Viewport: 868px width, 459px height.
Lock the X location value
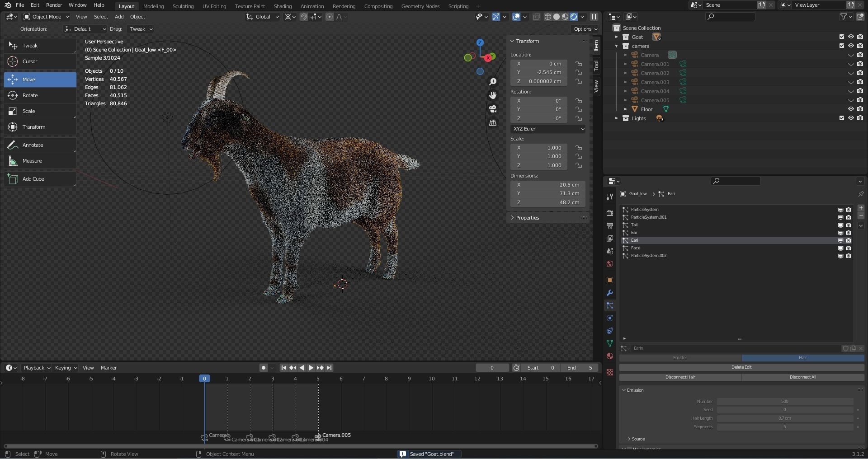579,64
